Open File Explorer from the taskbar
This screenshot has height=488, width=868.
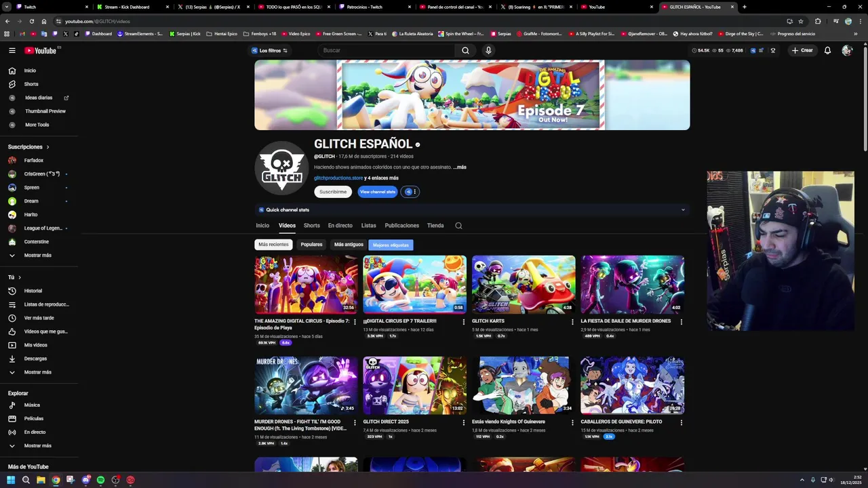tap(41, 480)
